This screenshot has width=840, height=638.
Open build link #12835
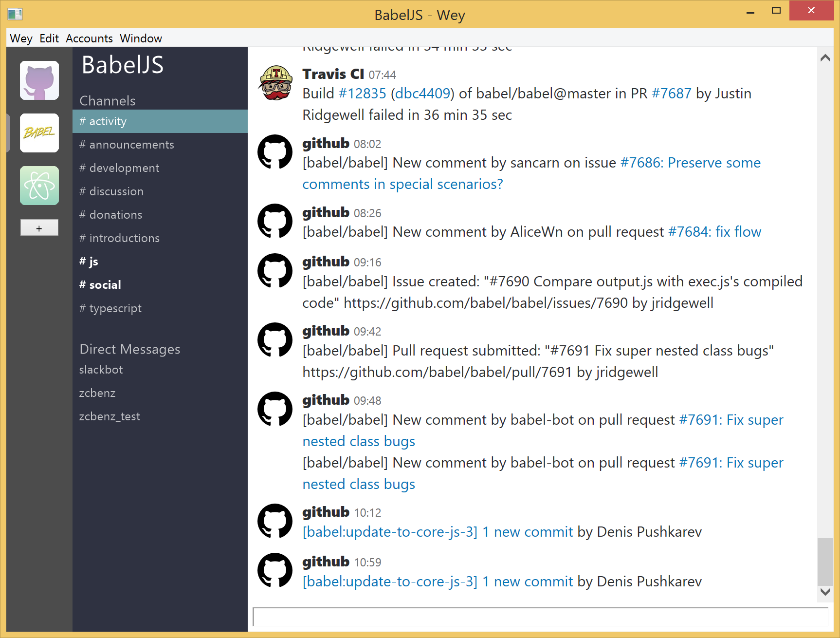pos(363,94)
